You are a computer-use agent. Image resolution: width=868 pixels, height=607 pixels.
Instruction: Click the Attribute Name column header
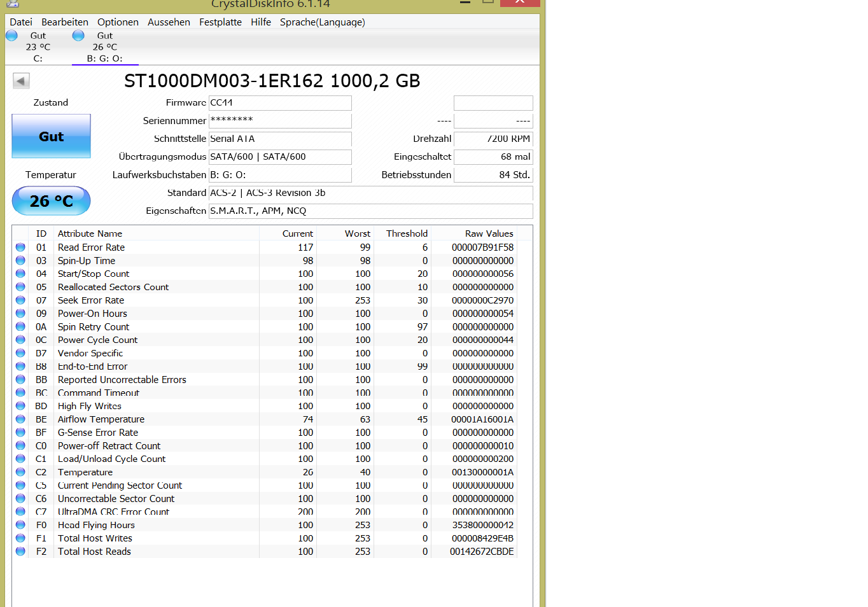(x=90, y=234)
